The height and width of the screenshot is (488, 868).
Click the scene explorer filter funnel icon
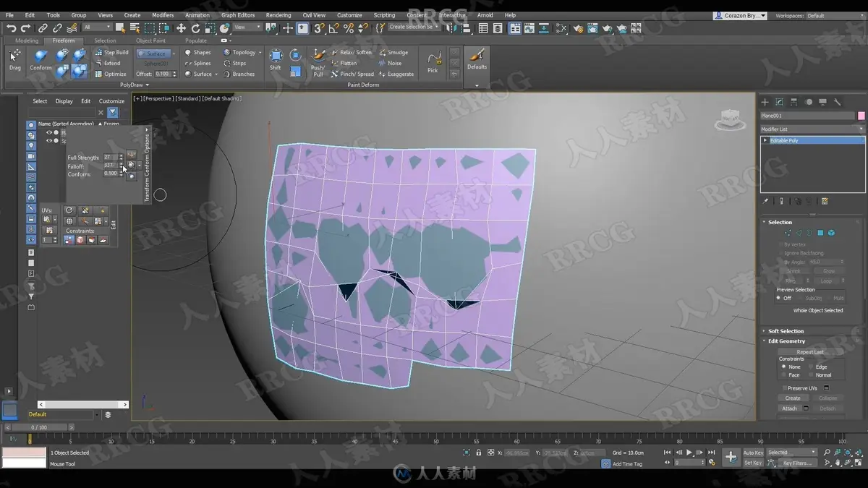tap(113, 112)
